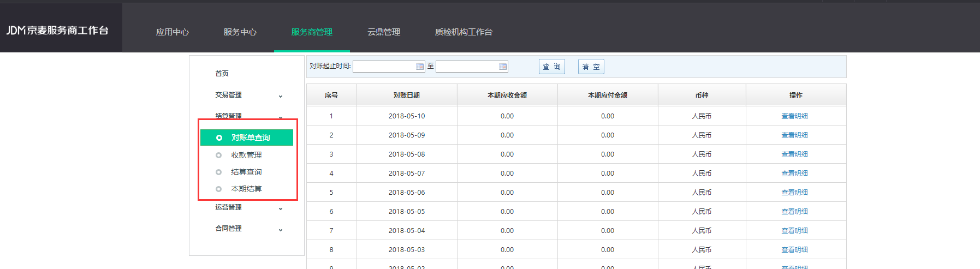Click the 查询 search button
This screenshot has height=269, width=980.
click(x=552, y=67)
